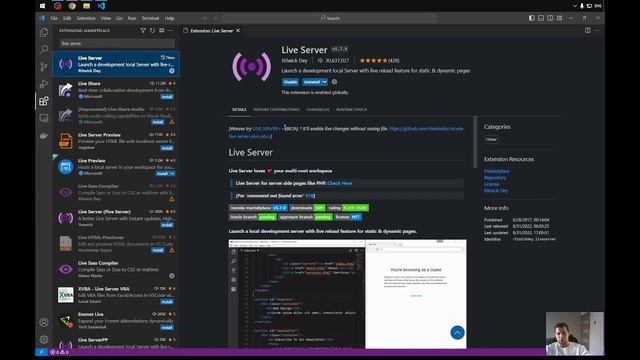The image size is (640, 360).
Task: Open the Marketplace resource link
Action: (496, 171)
